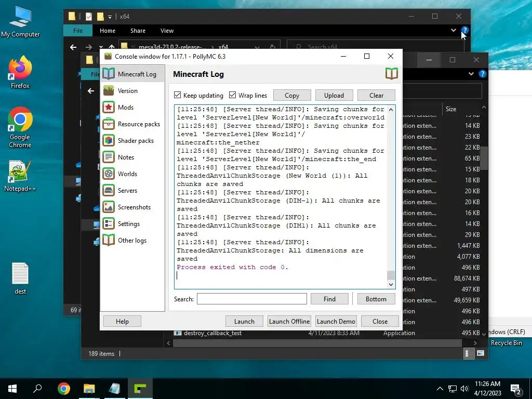Open Notepad++ desktop shortcut
This screenshot has height=399, width=532.
20,176
